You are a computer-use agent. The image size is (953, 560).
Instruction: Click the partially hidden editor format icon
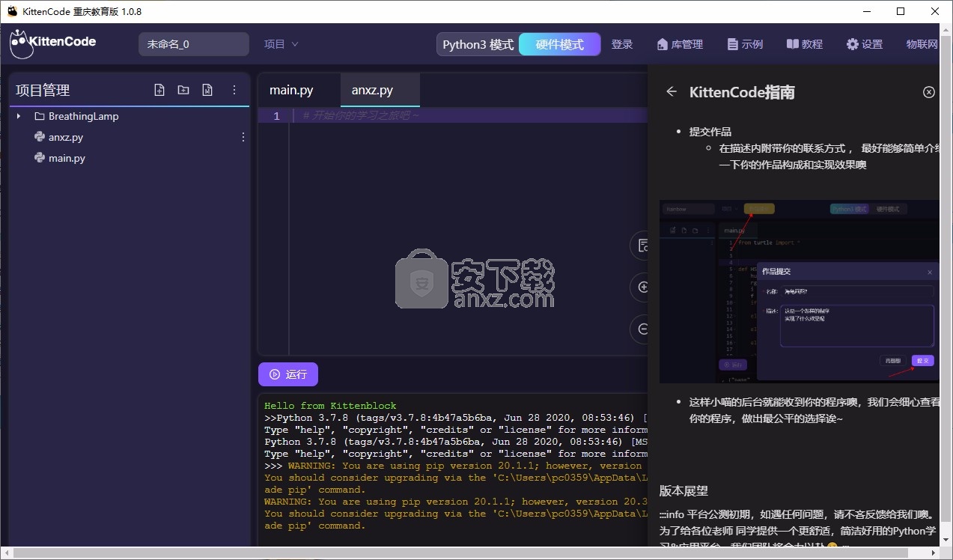click(x=641, y=245)
